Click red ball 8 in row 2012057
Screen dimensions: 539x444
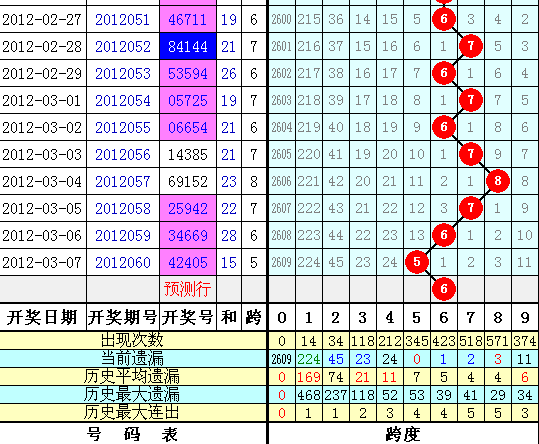498,181
